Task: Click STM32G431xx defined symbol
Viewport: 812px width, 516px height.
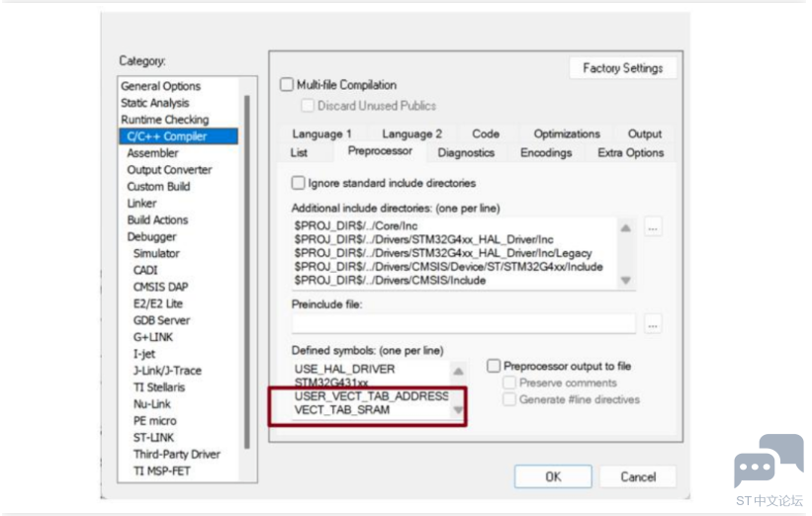Action: (331, 383)
